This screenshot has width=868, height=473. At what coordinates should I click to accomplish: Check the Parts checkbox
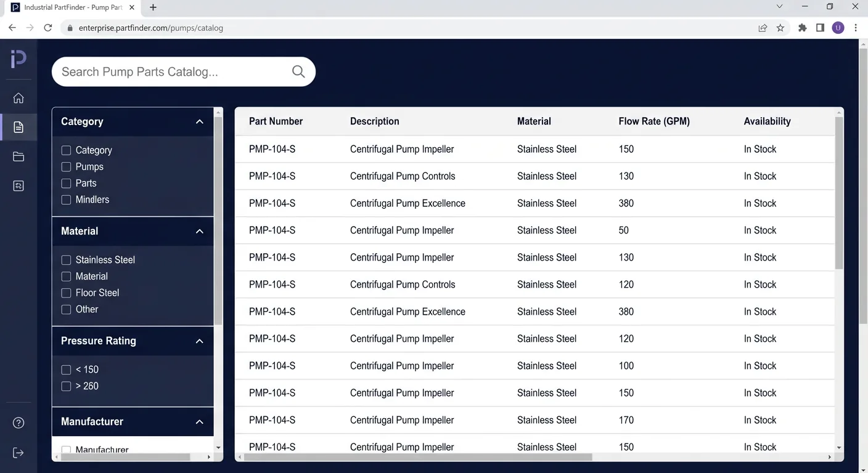point(66,184)
